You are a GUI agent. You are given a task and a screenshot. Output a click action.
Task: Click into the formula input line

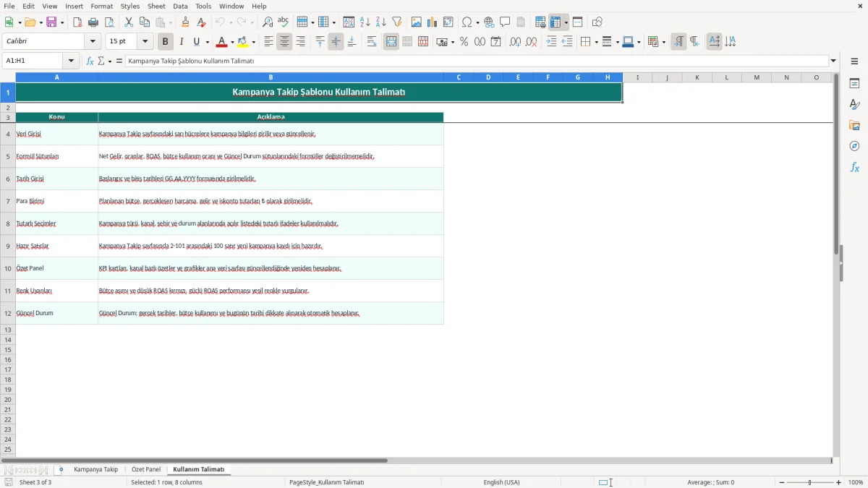point(476,61)
